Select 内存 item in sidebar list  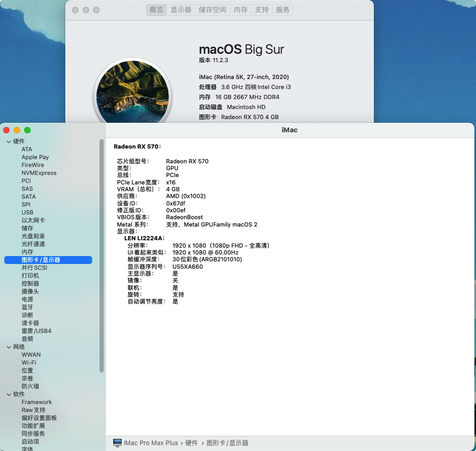tap(27, 252)
